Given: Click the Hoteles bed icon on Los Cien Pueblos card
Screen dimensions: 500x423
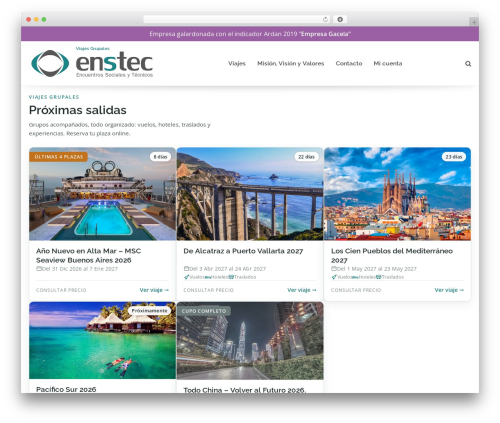Looking at the screenshot, I should [x=355, y=277].
